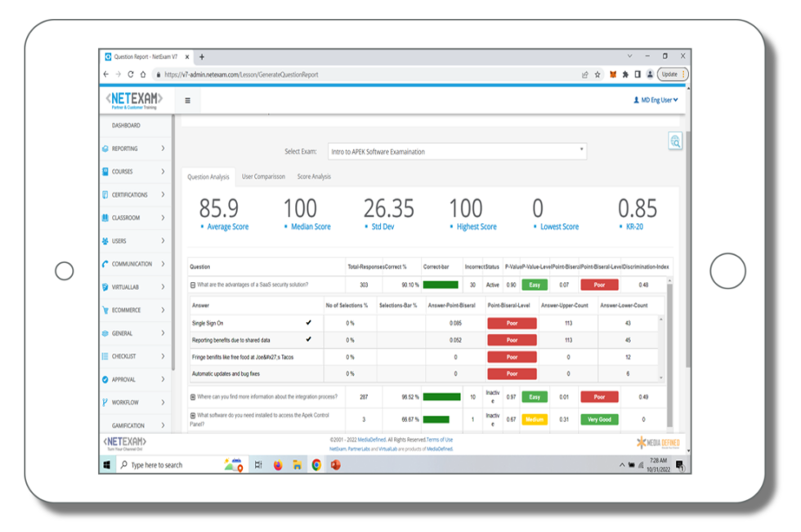Click the Classroom icon in the sidebar
This screenshot has height=532, width=801.
[x=105, y=218]
